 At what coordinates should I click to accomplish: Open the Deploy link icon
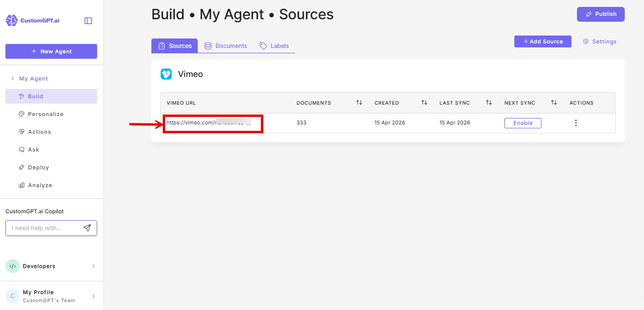coord(22,167)
